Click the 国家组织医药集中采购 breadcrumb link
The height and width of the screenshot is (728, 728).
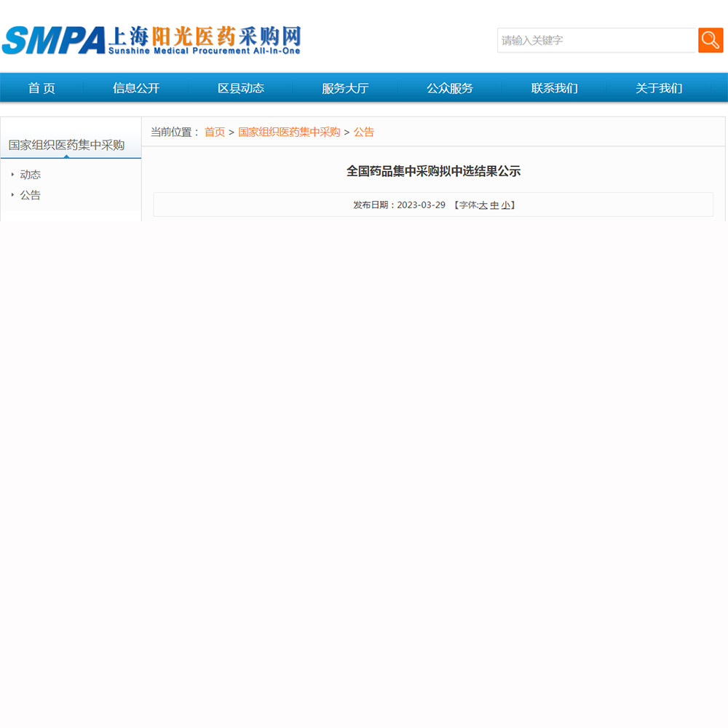coord(289,132)
